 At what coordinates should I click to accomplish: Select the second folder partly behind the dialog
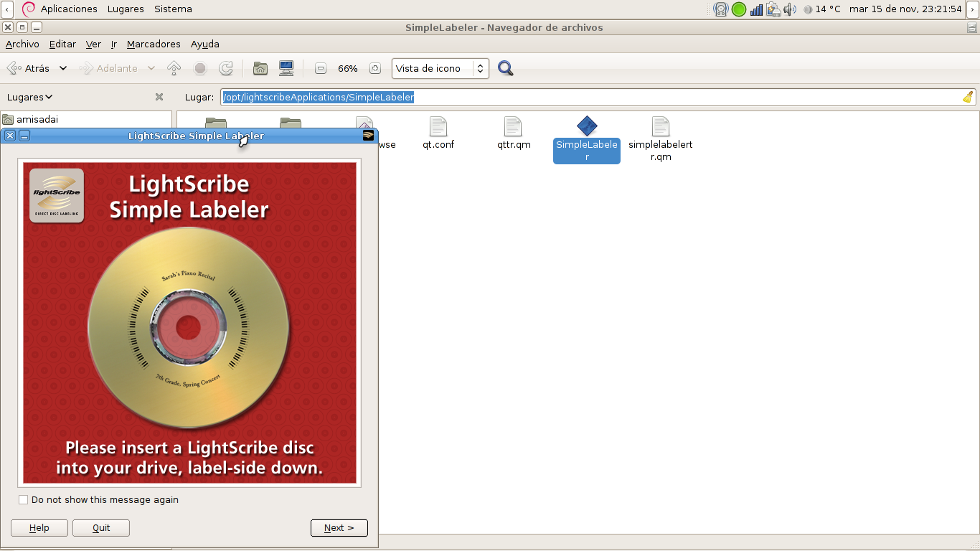point(290,122)
